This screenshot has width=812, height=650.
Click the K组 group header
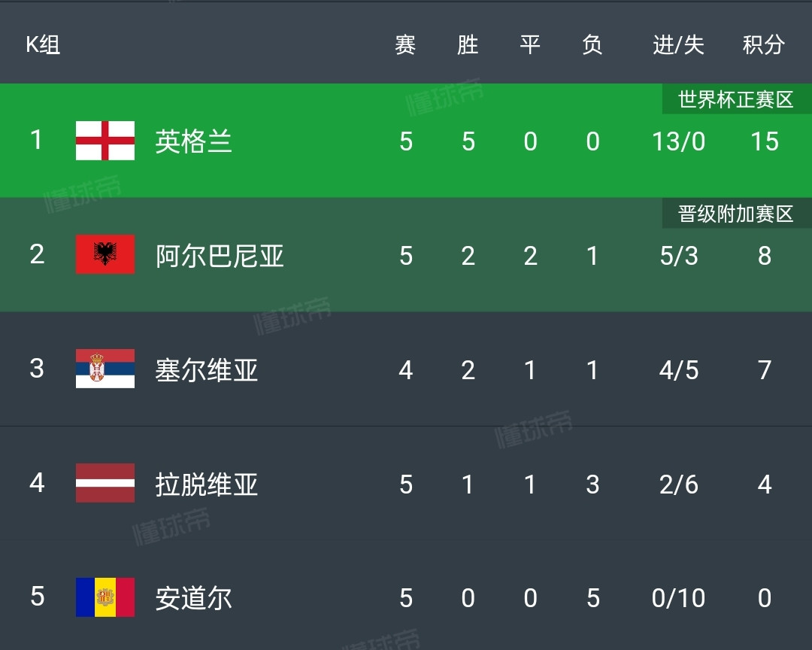click(43, 45)
